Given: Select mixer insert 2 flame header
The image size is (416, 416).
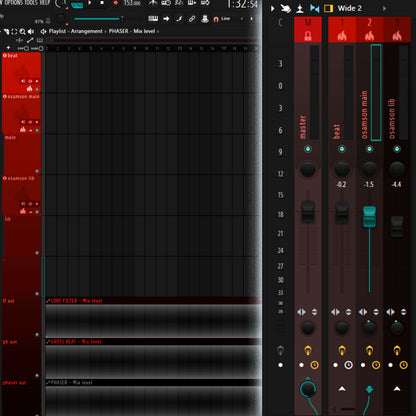Looking at the screenshot, I should click(x=369, y=30).
